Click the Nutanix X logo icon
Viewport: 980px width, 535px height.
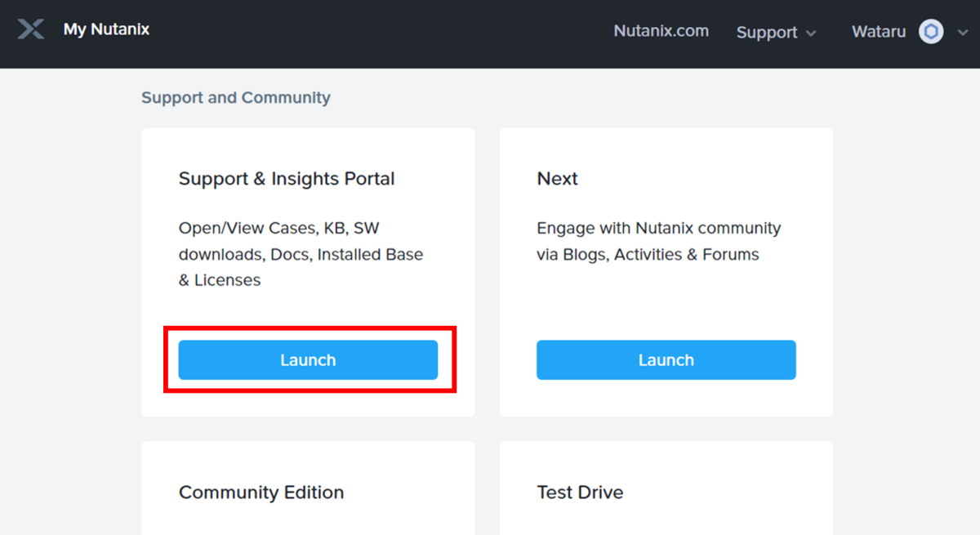click(x=31, y=30)
